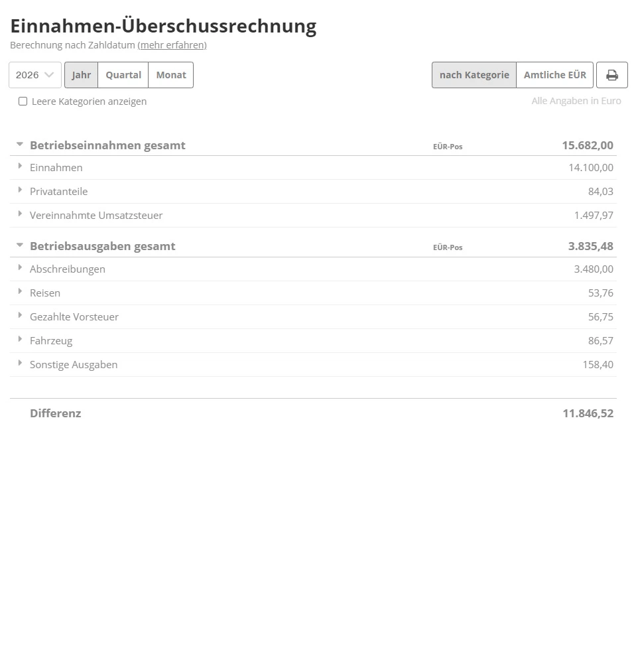Expand the Reisen row arrow
This screenshot has height=672, width=636.
tap(21, 292)
